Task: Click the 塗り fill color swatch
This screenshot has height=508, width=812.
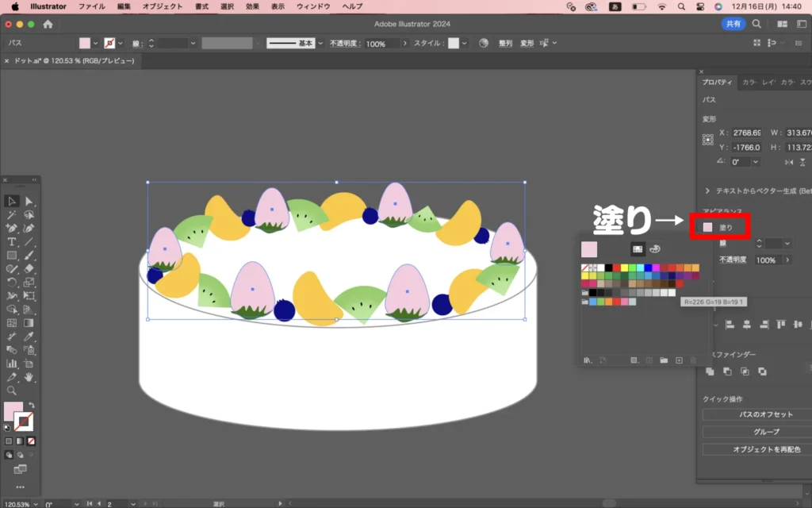Action: click(x=707, y=228)
